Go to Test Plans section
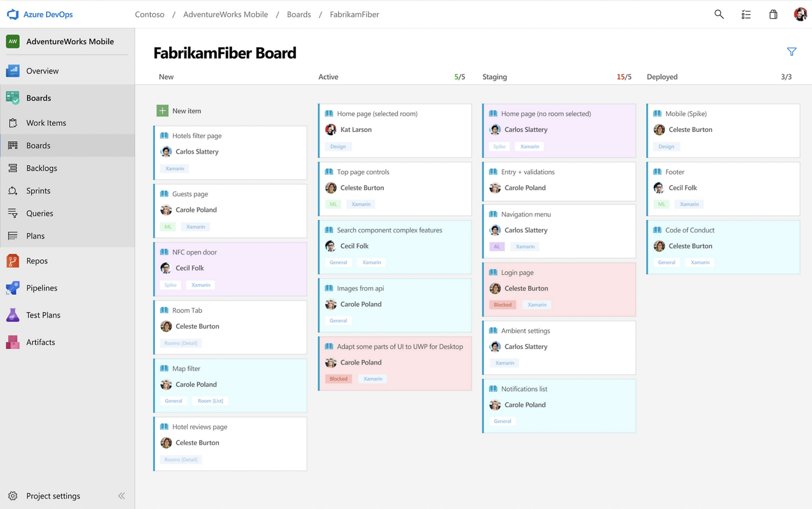Viewport: 812px width, 509px height. [x=43, y=315]
